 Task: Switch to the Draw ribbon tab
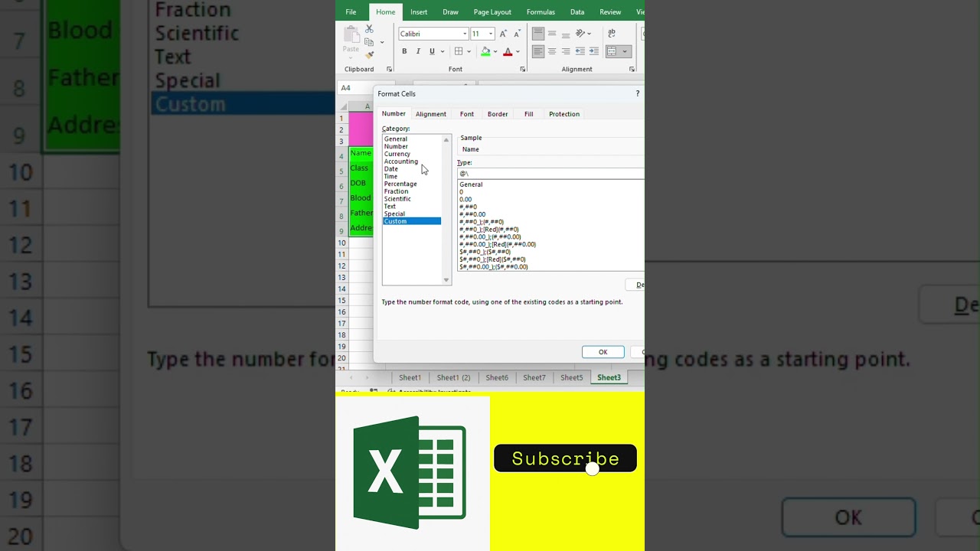tap(450, 12)
